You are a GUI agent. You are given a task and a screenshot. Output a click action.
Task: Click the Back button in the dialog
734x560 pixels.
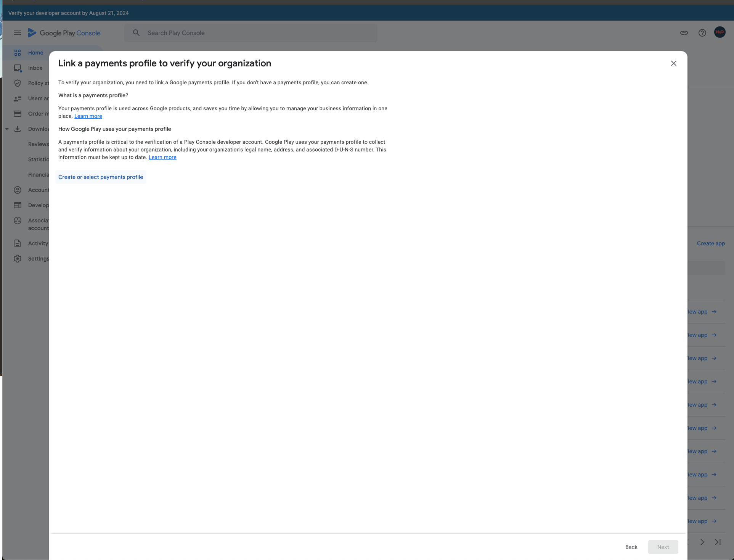coord(631,547)
